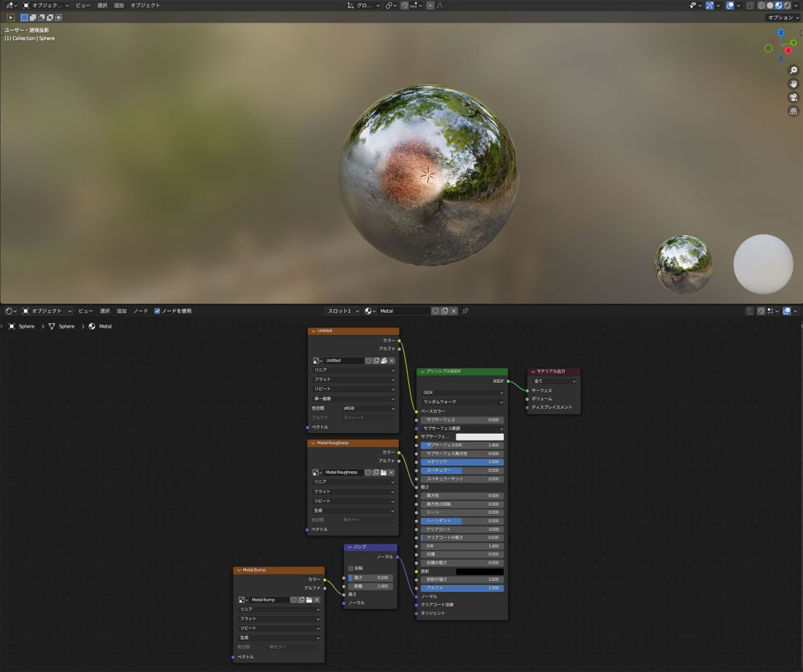Click the オプション button in viewport

point(782,17)
